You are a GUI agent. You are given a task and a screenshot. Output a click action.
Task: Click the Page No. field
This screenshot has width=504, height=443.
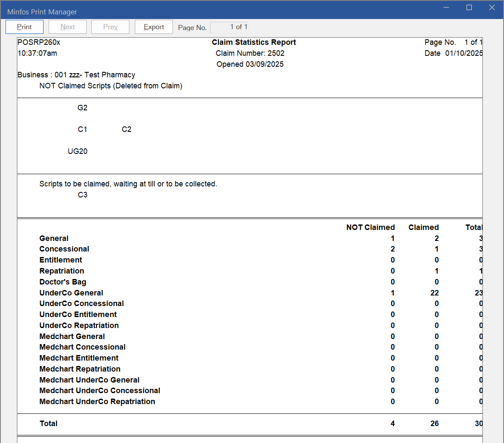(229, 27)
